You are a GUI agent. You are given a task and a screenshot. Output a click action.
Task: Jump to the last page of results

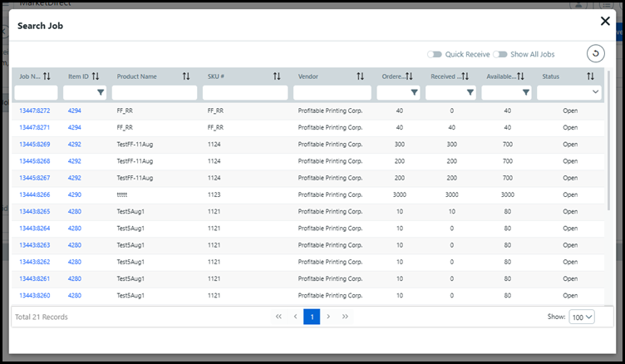coord(345,317)
